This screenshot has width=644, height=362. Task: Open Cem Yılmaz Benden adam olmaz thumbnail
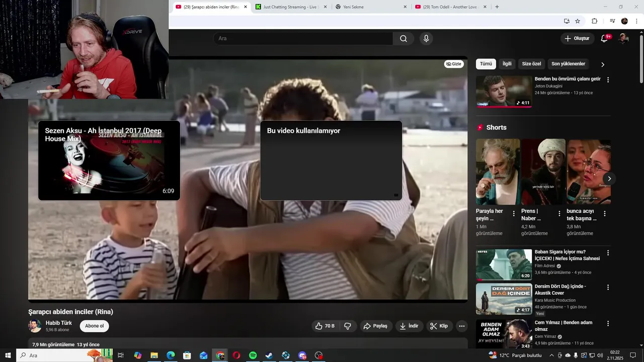tap(504, 334)
